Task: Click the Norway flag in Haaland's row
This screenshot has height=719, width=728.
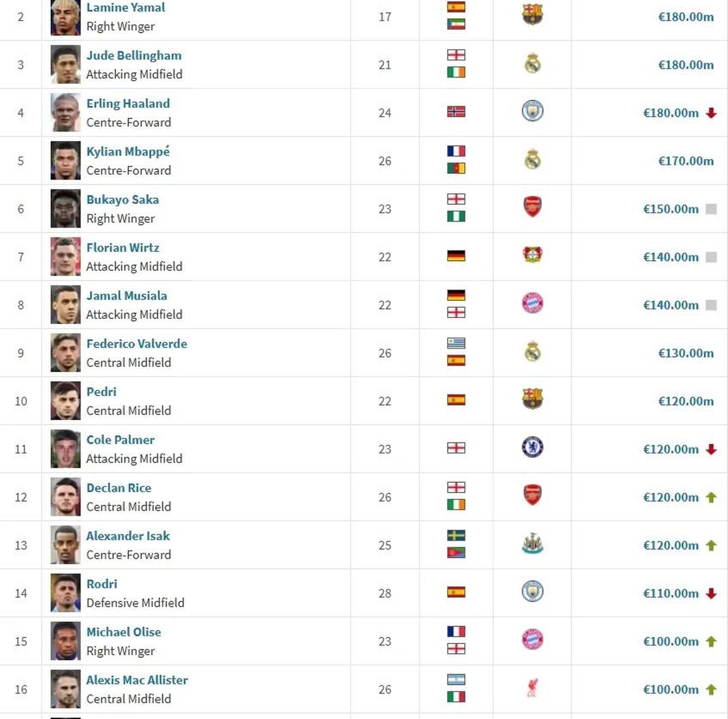Action: coord(456,112)
